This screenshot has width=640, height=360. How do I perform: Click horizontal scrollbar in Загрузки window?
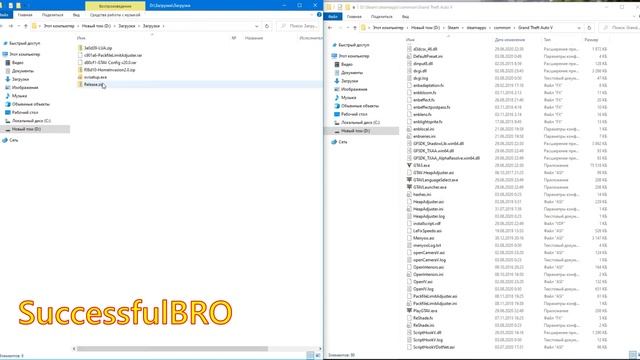pos(172,349)
